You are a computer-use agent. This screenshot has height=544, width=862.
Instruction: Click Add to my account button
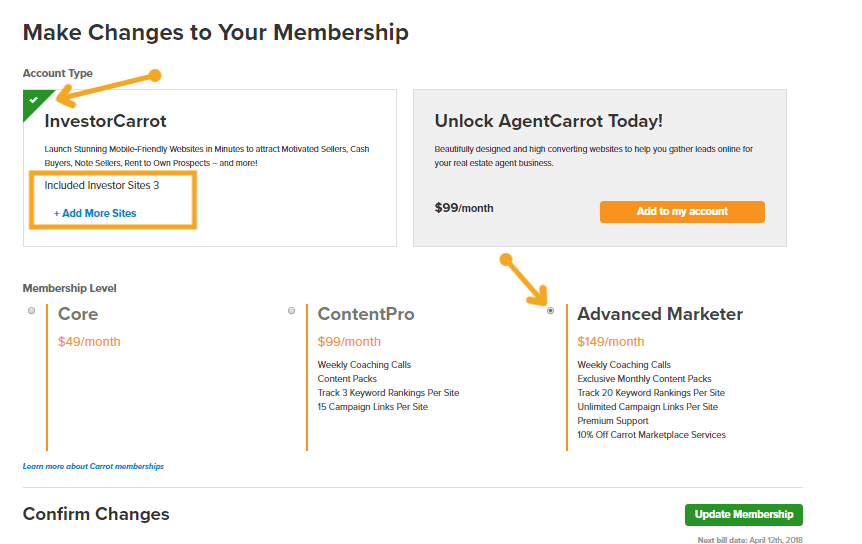pyautogui.click(x=682, y=212)
